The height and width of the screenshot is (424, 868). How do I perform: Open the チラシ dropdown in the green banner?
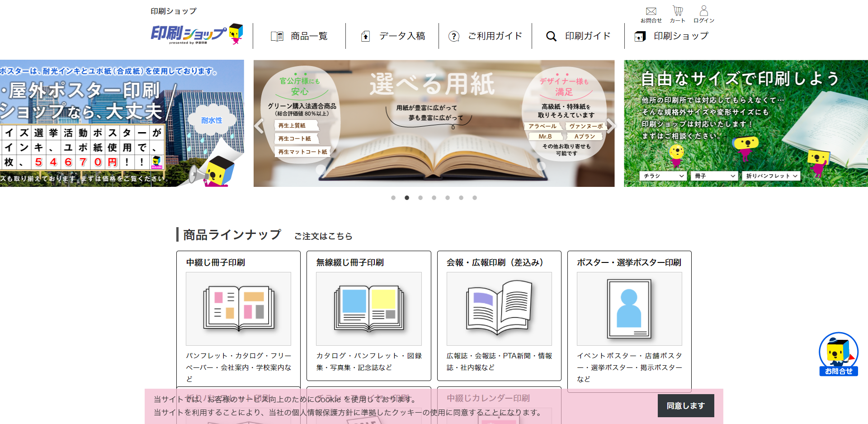click(x=662, y=176)
